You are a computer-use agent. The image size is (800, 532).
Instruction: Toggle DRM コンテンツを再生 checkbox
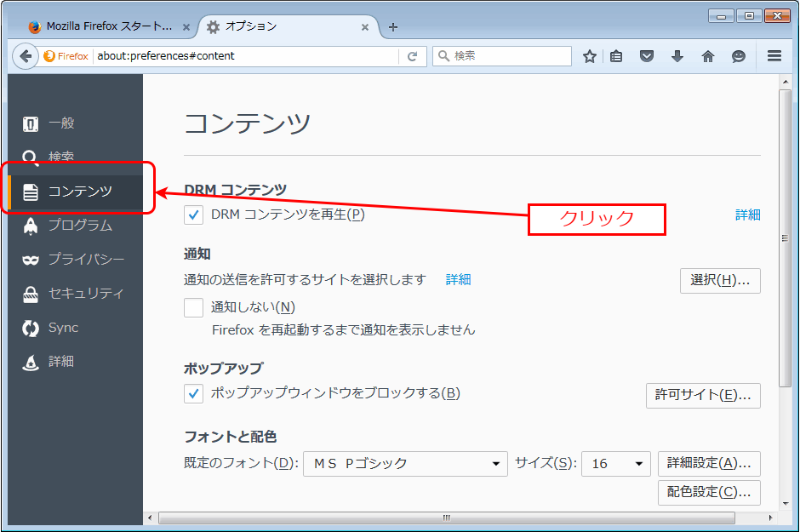coord(193,215)
